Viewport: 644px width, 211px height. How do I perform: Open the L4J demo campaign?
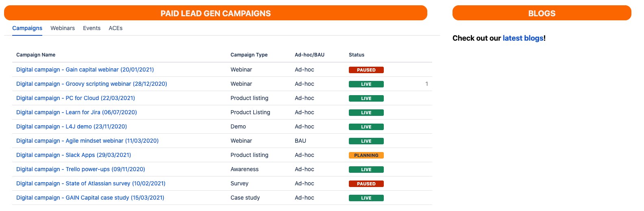tap(72, 126)
